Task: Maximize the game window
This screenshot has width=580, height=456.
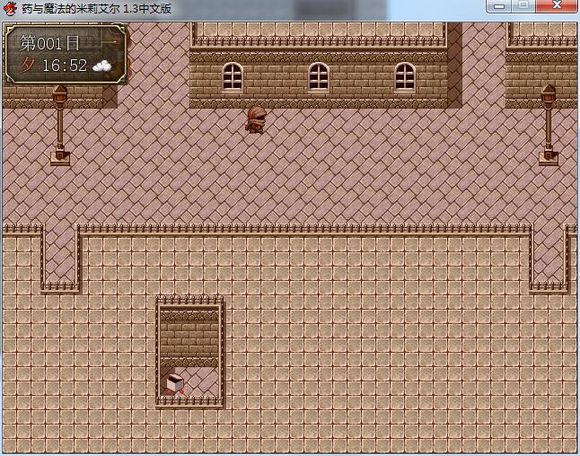Action: 523,6
